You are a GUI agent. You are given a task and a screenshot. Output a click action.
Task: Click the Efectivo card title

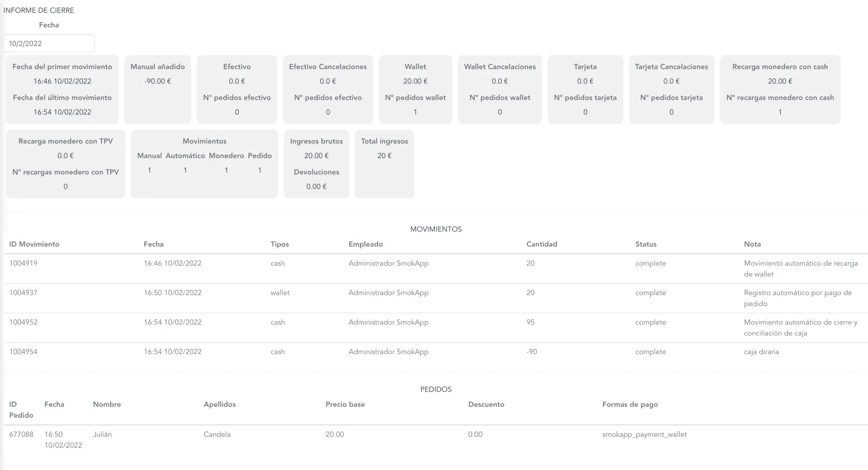pyautogui.click(x=237, y=67)
